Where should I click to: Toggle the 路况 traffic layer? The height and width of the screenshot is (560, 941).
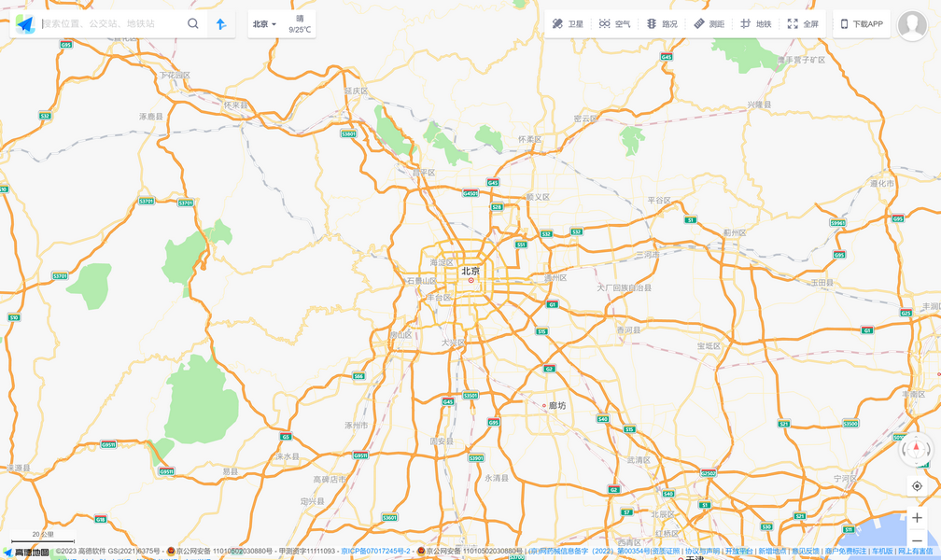pyautogui.click(x=662, y=24)
